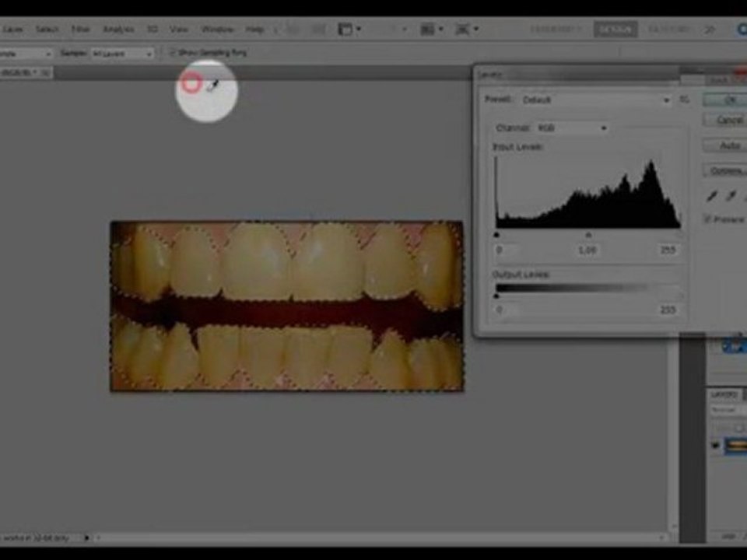Switch to the RGB/8 document tab
The height and width of the screenshot is (560, 747).
25,72
